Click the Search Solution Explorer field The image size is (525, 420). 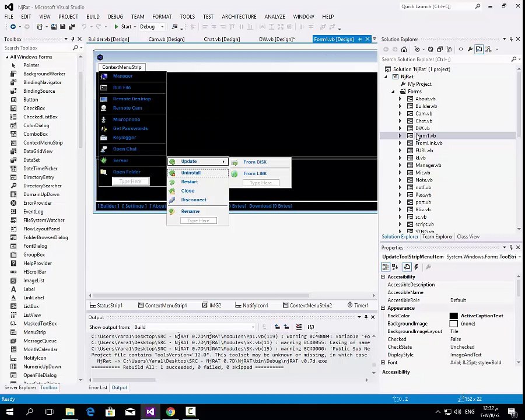tap(445, 60)
